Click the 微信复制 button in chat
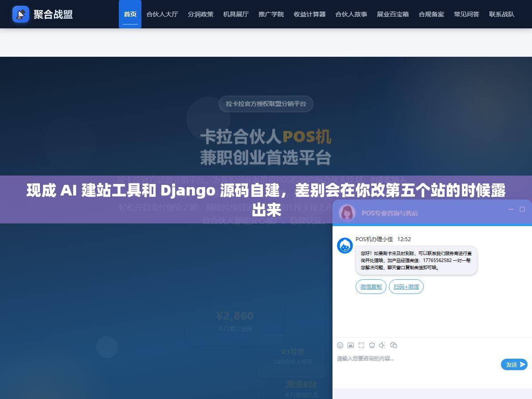Image resolution: width=532 pixels, height=399 pixels. [371, 287]
